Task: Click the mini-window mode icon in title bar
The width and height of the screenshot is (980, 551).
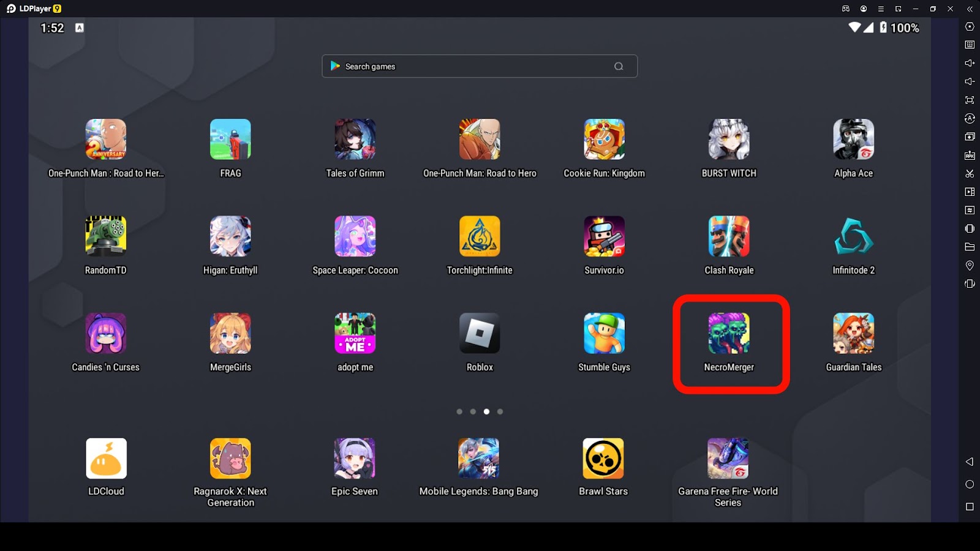Action: coord(898,9)
